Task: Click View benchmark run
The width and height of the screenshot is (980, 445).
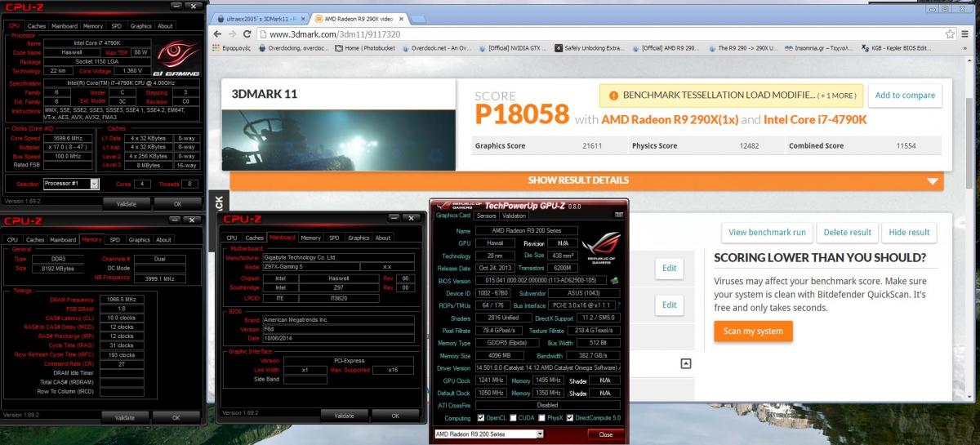Action: (x=767, y=233)
